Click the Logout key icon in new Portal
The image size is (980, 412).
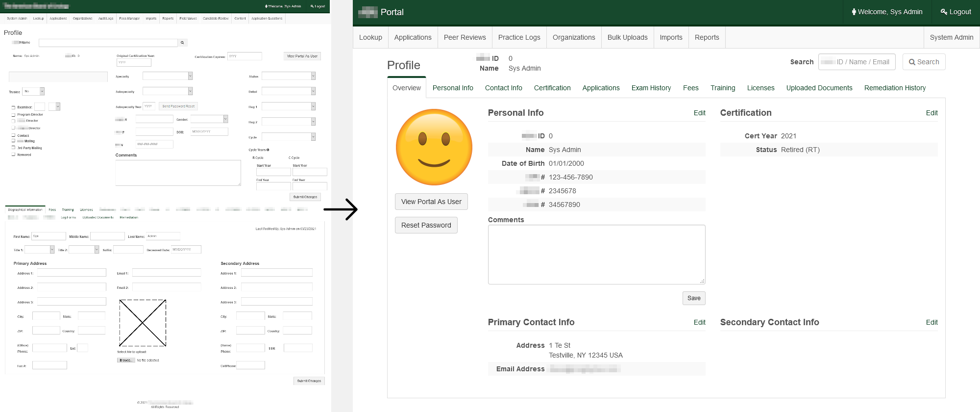(x=944, y=12)
